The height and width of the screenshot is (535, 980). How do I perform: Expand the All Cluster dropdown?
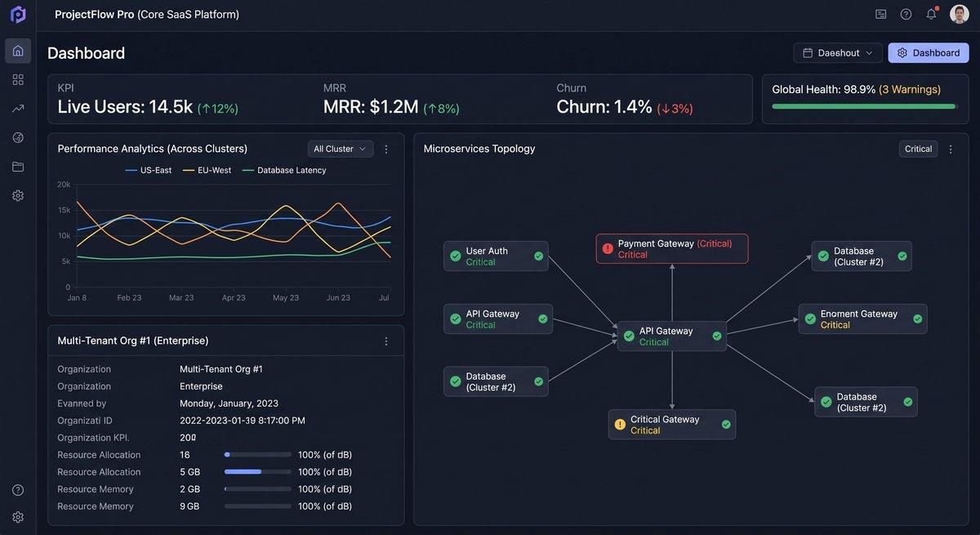click(x=341, y=149)
